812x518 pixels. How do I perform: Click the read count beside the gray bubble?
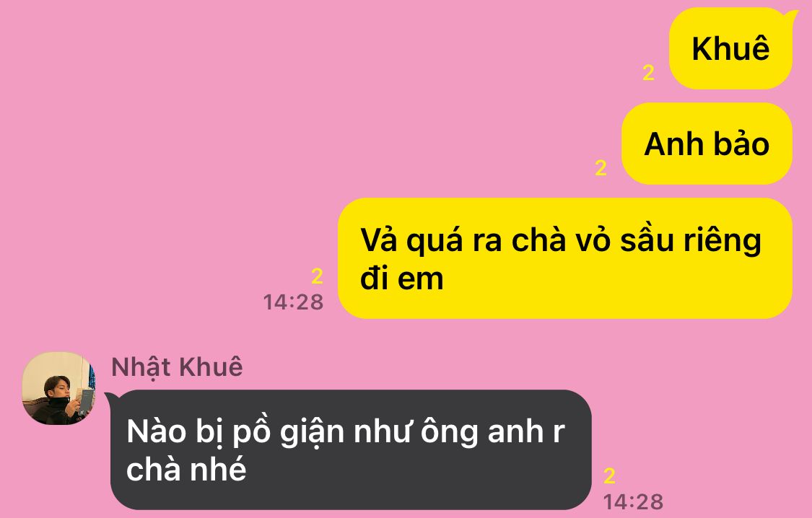coord(609,475)
